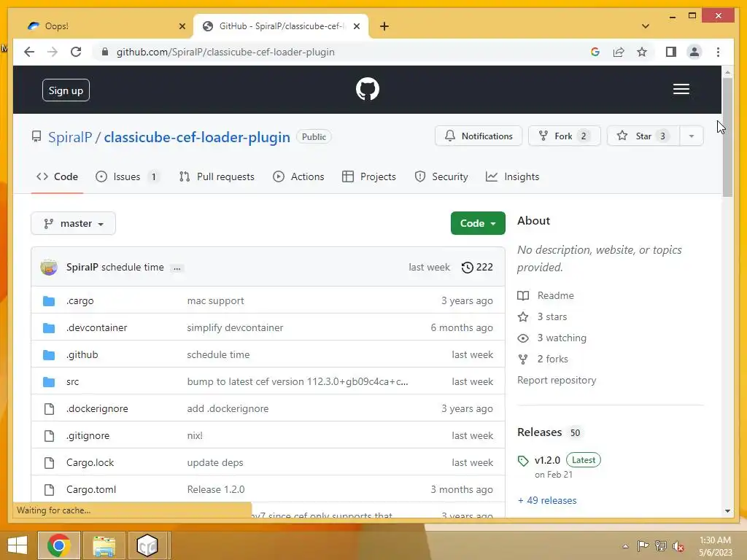This screenshot has width=747, height=560.
Task: Open the src folder
Action: (72, 382)
